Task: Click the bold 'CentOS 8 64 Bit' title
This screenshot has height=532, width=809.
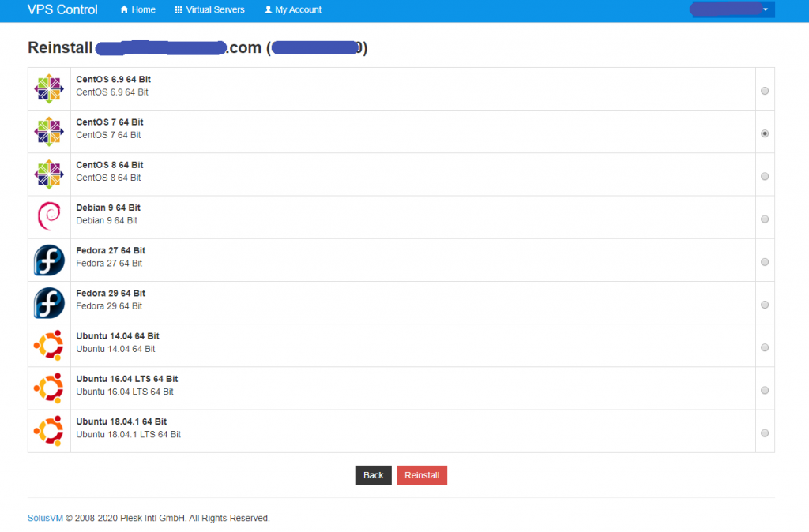Action: pyautogui.click(x=110, y=165)
